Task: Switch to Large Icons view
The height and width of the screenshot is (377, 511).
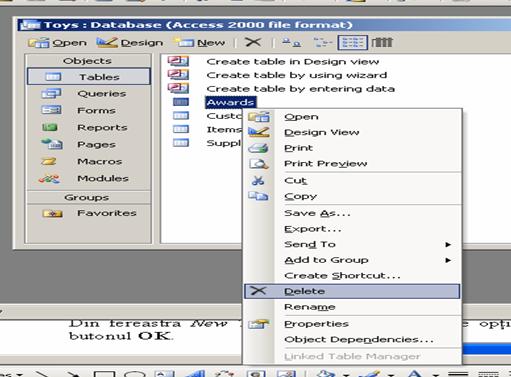Action: click(x=291, y=42)
